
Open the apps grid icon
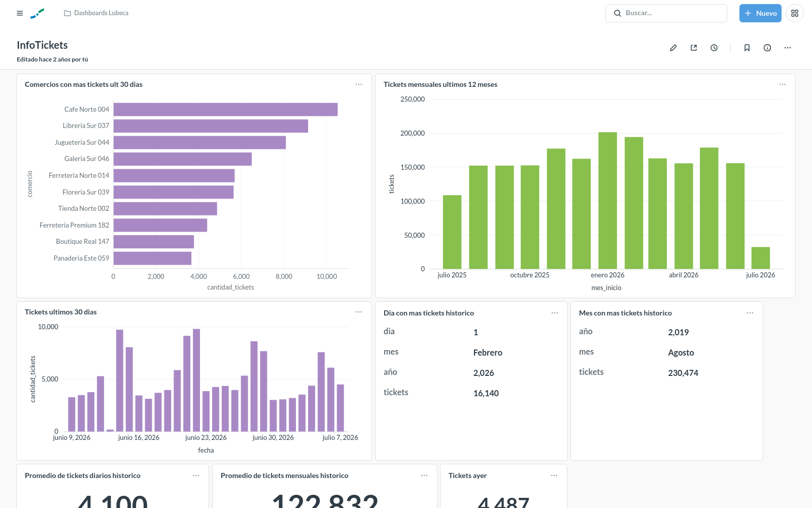point(795,13)
